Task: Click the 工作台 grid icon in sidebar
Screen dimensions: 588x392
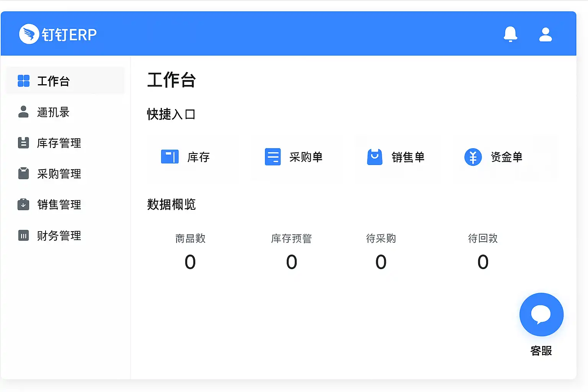Action: tap(24, 81)
